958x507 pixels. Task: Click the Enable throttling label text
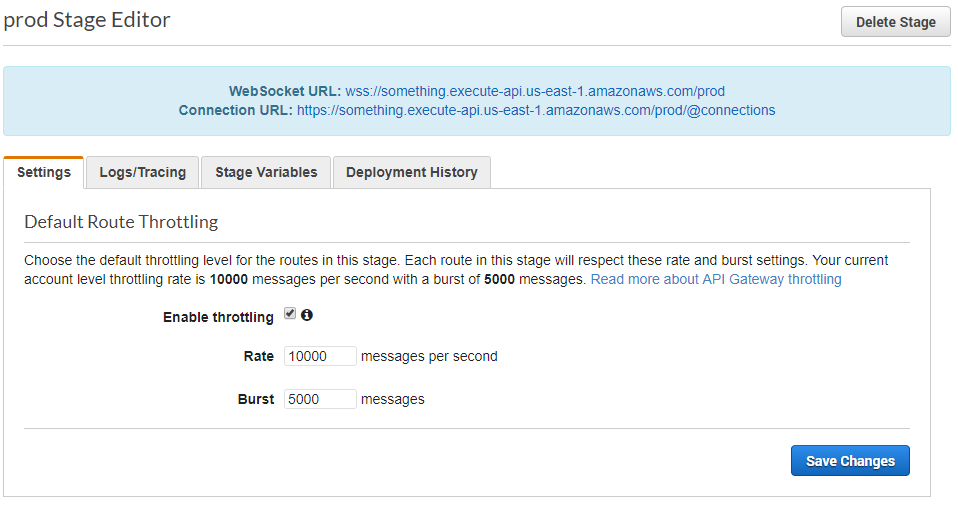click(x=218, y=317)
